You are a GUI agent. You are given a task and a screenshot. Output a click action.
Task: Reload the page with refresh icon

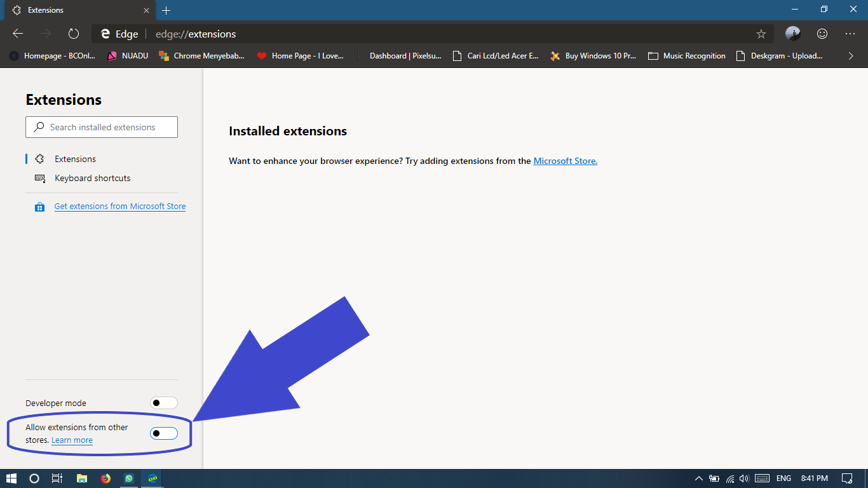click(74, 34)
